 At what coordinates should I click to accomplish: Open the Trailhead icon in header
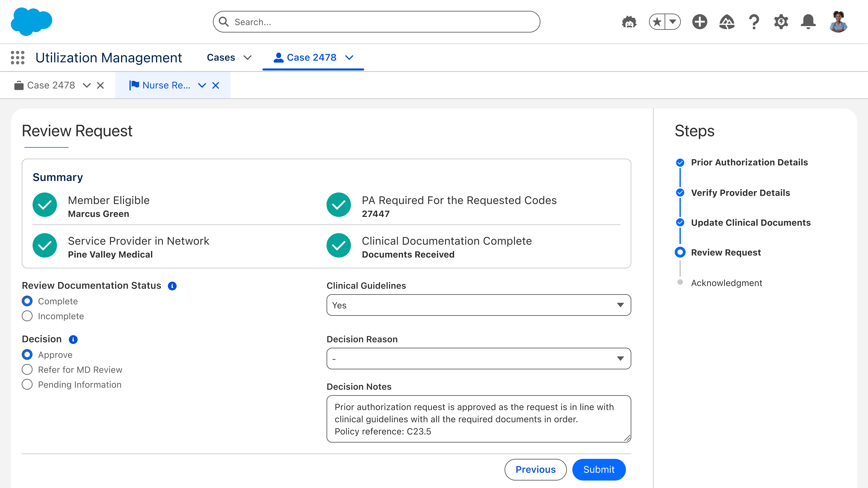click(727, 22)
